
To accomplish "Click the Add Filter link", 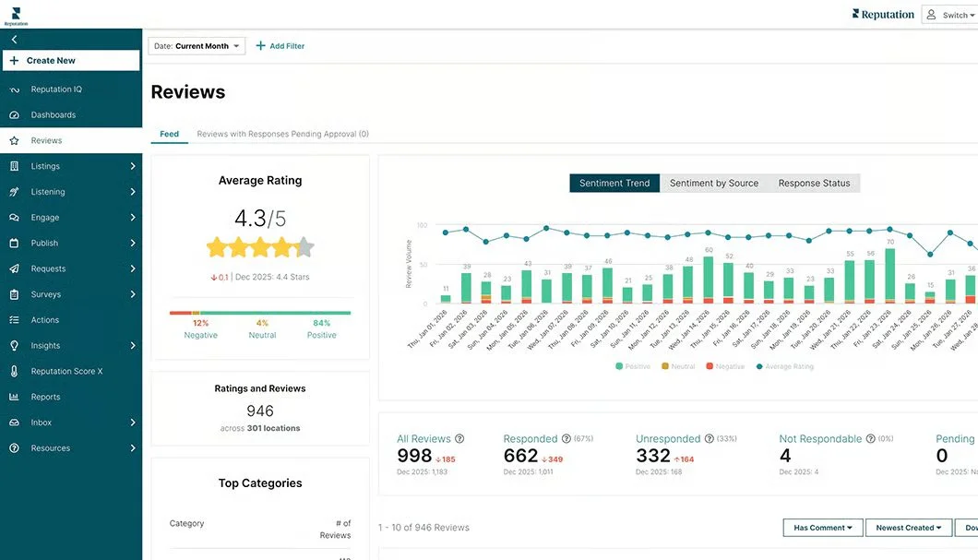I will [280, 46].
